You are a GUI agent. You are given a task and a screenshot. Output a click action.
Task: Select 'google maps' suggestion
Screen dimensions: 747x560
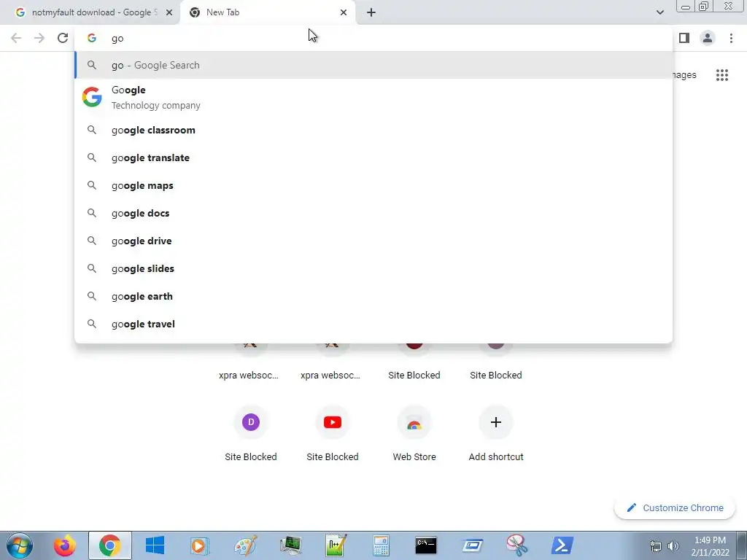[x=373, y=185]
